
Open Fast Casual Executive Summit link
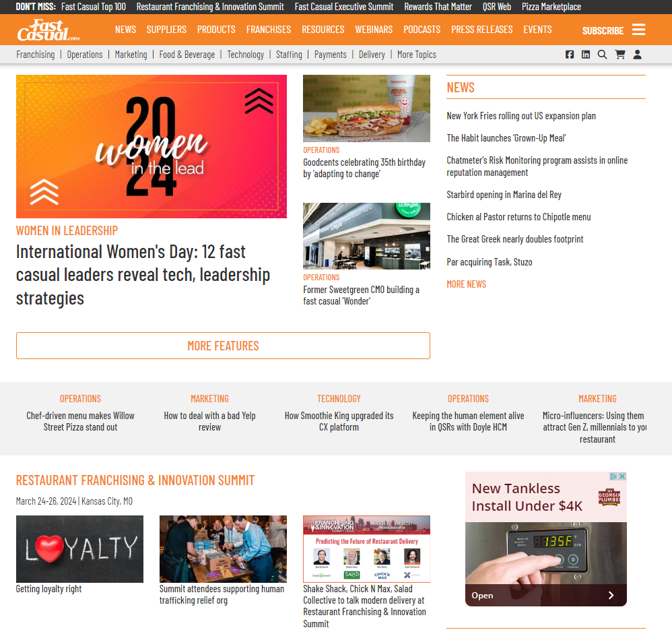(343, 7)
